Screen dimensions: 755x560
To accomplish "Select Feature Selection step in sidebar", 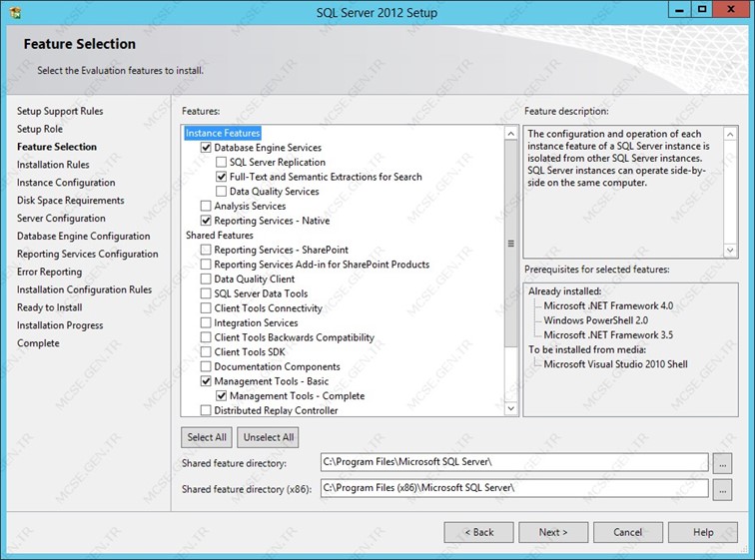I will click(57, 147).
